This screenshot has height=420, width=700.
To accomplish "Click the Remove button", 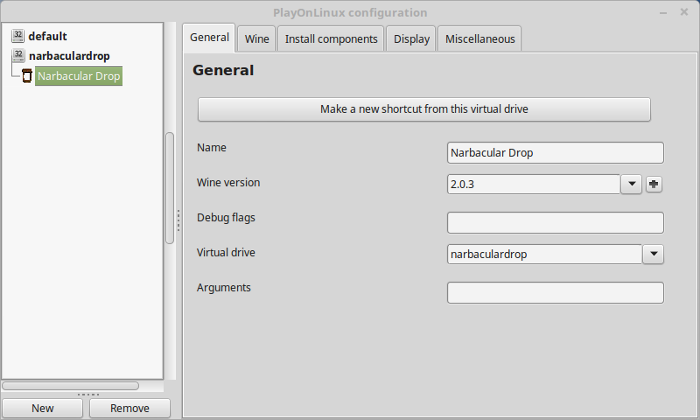I will (x=130, y=408).
